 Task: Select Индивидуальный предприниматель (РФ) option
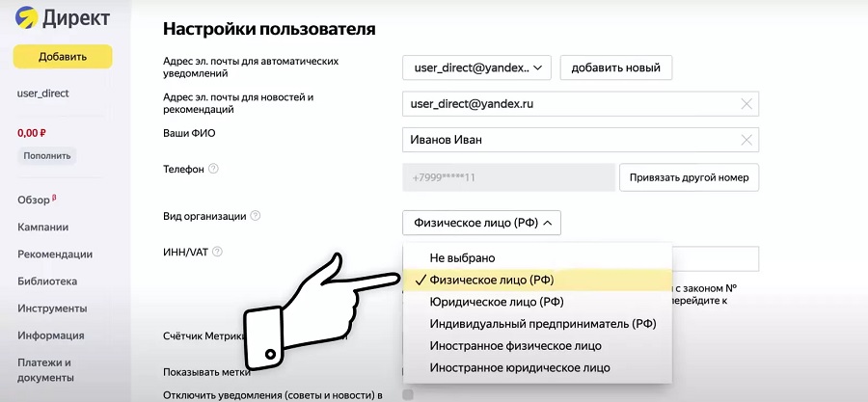(x=537, y=324)
